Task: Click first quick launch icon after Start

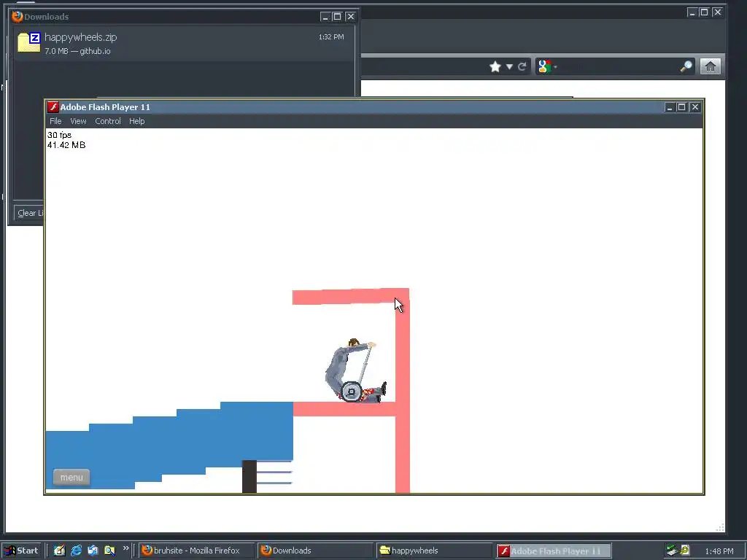Action: coord(59,551)
